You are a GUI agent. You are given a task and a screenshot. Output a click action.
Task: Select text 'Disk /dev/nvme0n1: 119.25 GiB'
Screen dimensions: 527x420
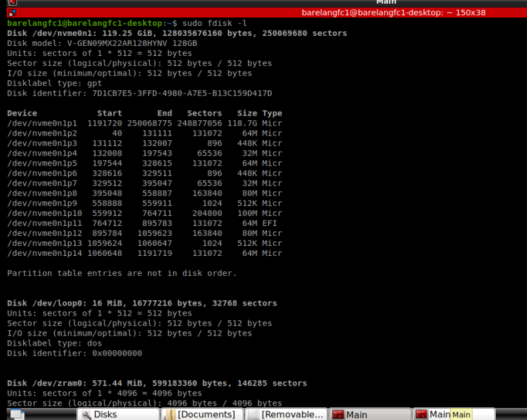(x=82, y=33)
